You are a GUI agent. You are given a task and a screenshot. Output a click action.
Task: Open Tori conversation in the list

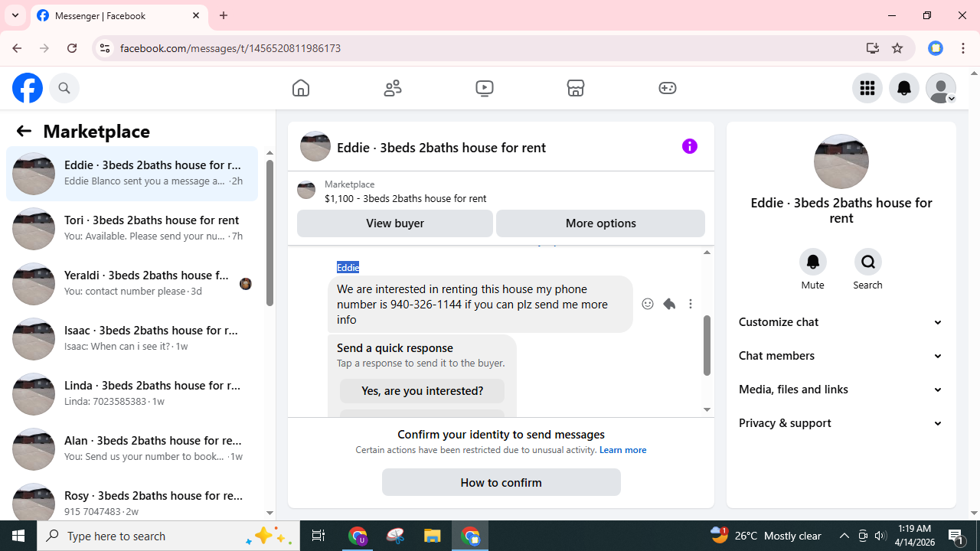click(x=132, y=229)
